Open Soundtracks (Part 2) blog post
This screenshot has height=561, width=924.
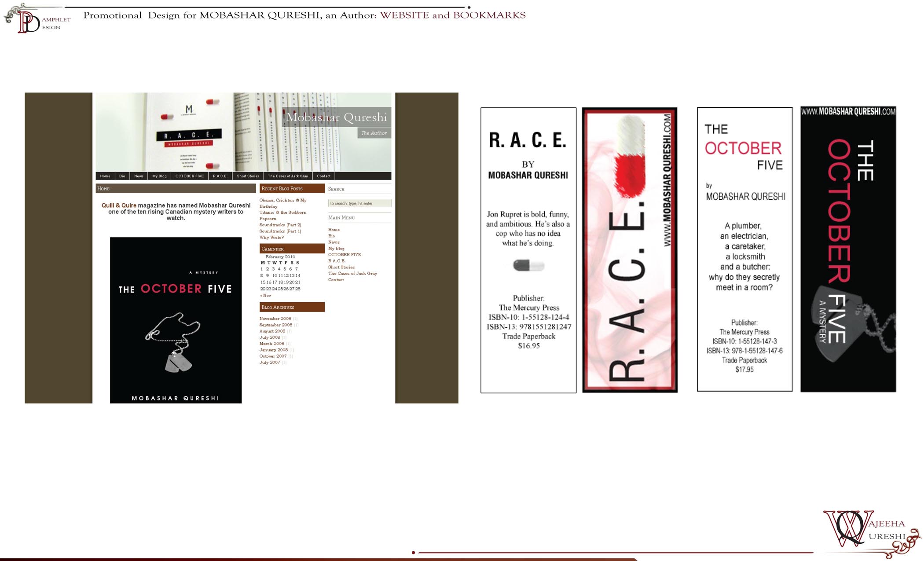280,225
